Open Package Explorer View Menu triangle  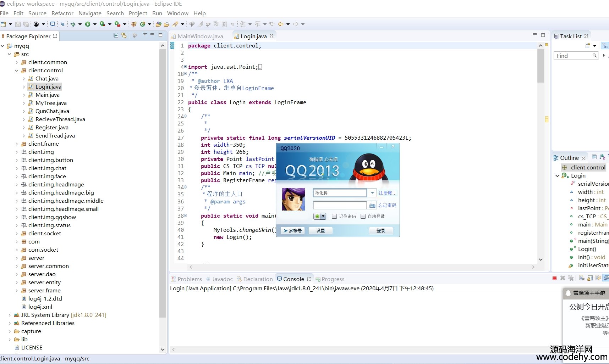(145, 34)
